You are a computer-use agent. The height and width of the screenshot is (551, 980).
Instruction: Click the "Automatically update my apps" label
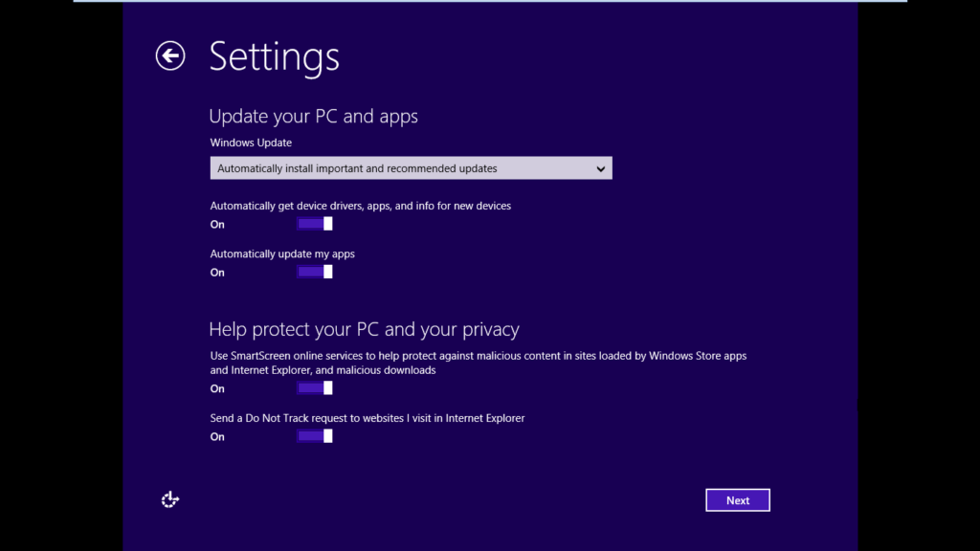(282, 253)
